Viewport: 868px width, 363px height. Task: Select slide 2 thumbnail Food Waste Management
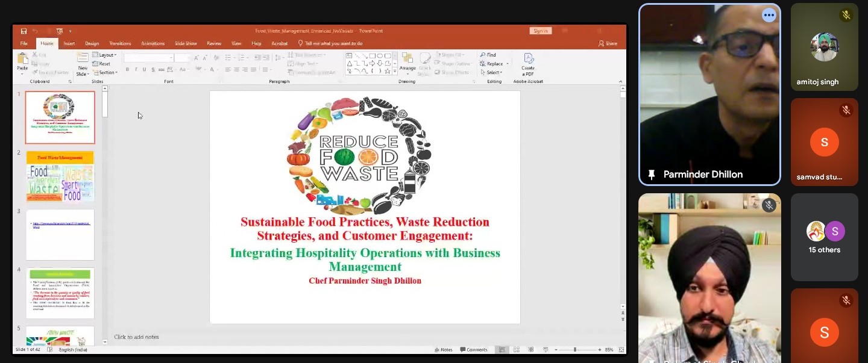tap(60, 176)
